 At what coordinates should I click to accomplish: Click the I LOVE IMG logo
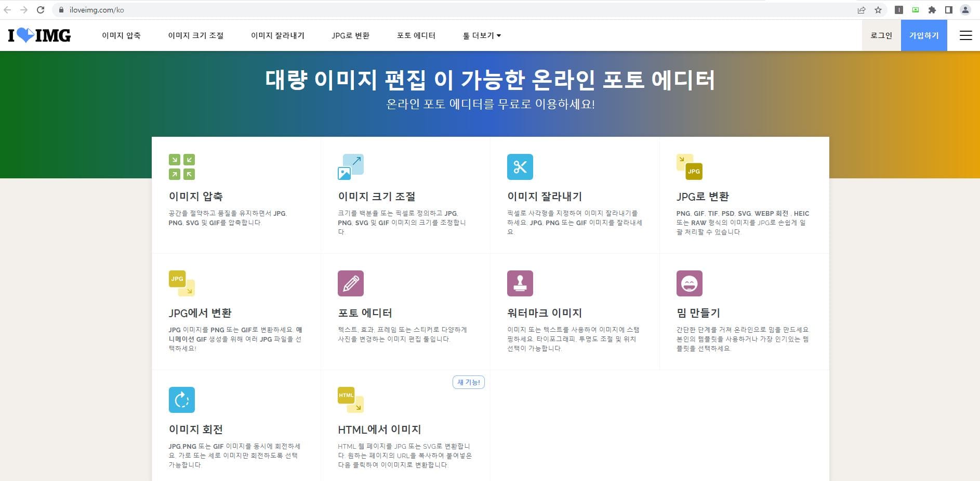coord(39,35)
